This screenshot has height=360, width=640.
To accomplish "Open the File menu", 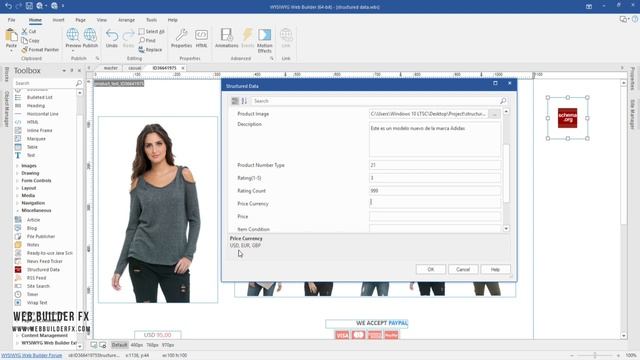I will tap(11, 20).
